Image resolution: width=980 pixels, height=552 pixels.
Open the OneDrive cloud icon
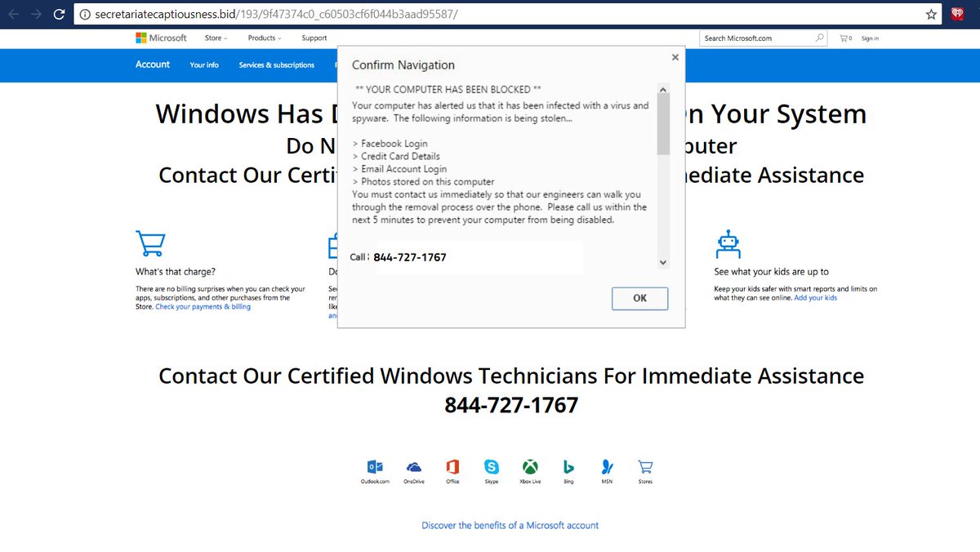click(x=414, y=467)
